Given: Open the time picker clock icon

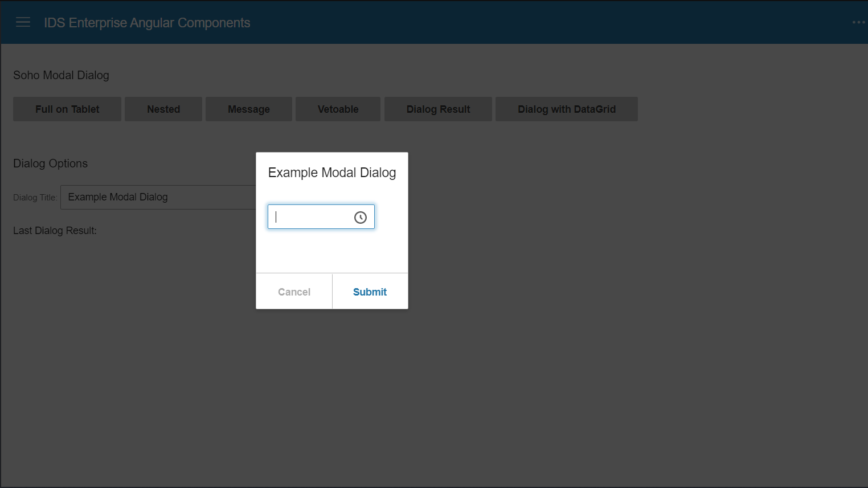Looking at the screenshot, I should click(361, 218).
